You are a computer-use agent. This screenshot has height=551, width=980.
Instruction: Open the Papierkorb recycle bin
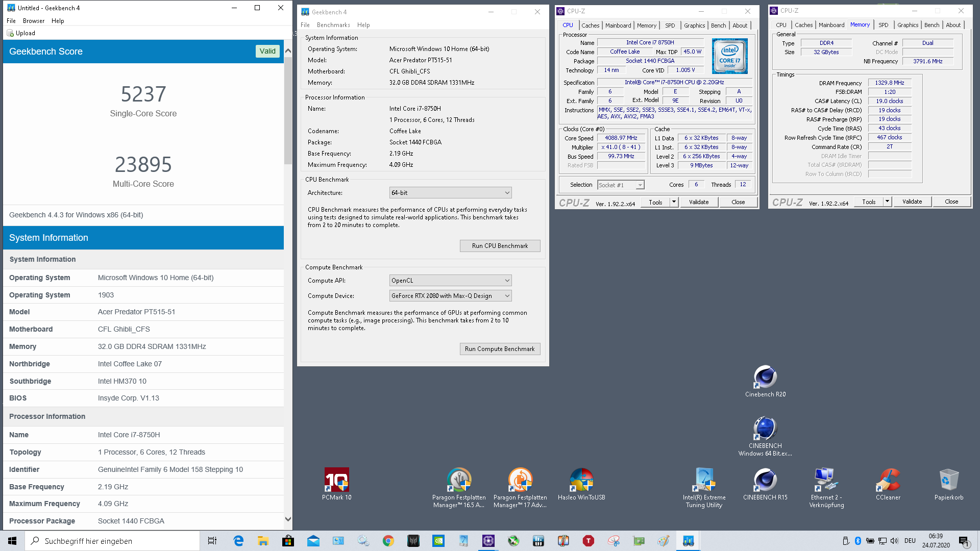click(949, 484)
